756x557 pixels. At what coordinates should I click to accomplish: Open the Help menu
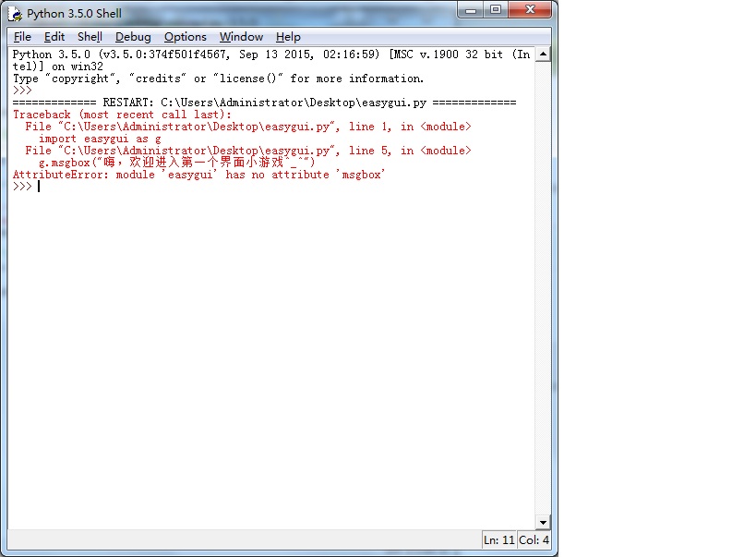(288, 37)
